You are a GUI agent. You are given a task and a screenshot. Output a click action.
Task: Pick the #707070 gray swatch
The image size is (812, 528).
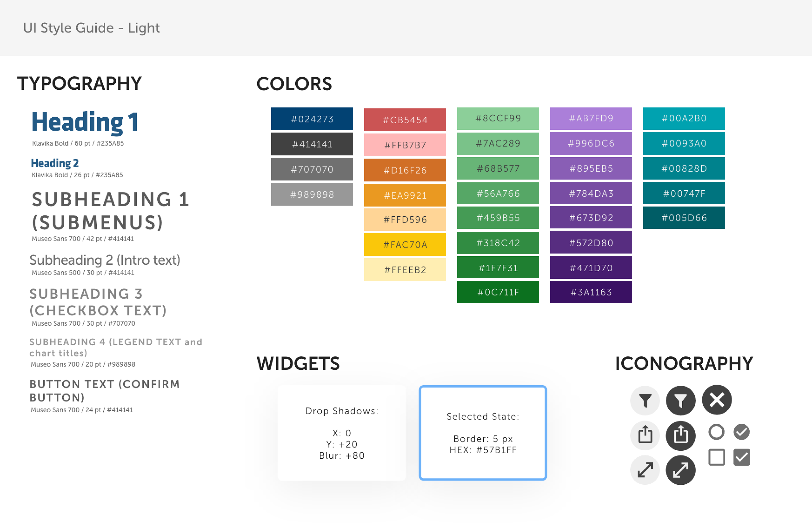[312, 169]
